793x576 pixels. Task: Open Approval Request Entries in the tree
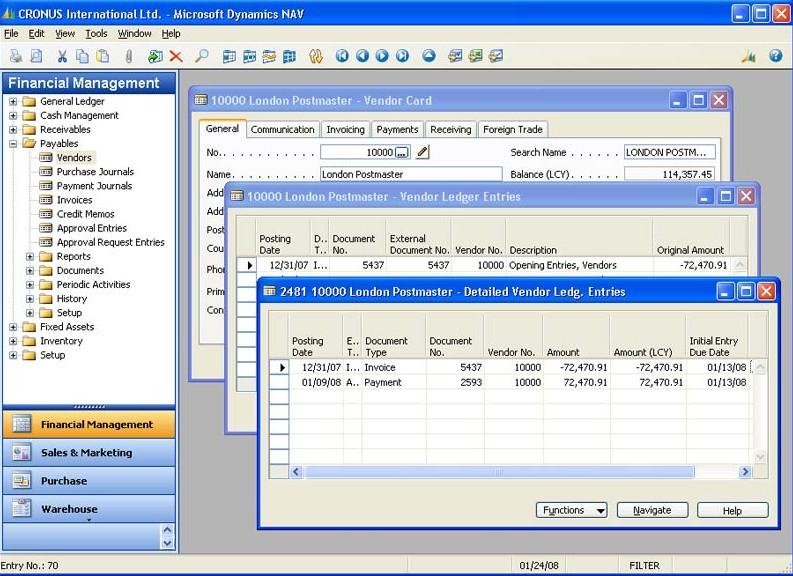point(111,243)
